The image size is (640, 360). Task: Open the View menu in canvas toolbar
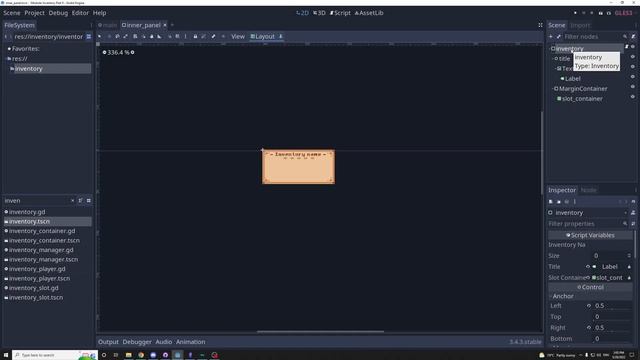(238, 36)
